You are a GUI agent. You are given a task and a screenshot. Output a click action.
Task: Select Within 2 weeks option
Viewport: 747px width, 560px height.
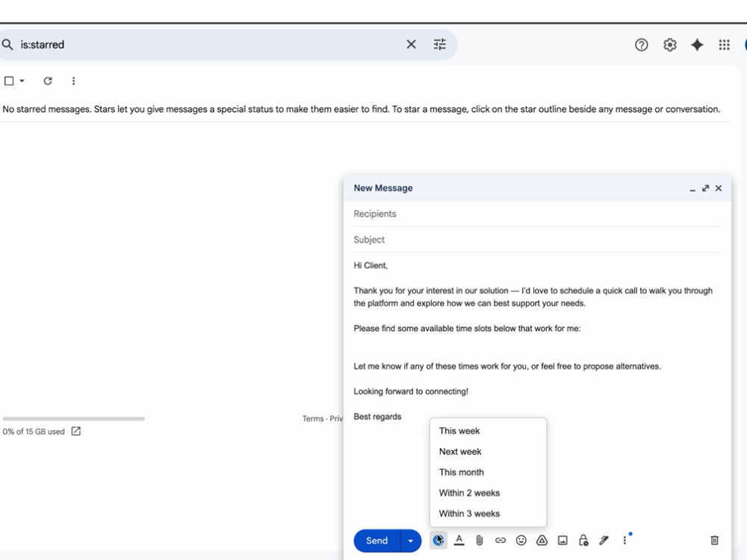pyautogui.click(x=488, y=493)
